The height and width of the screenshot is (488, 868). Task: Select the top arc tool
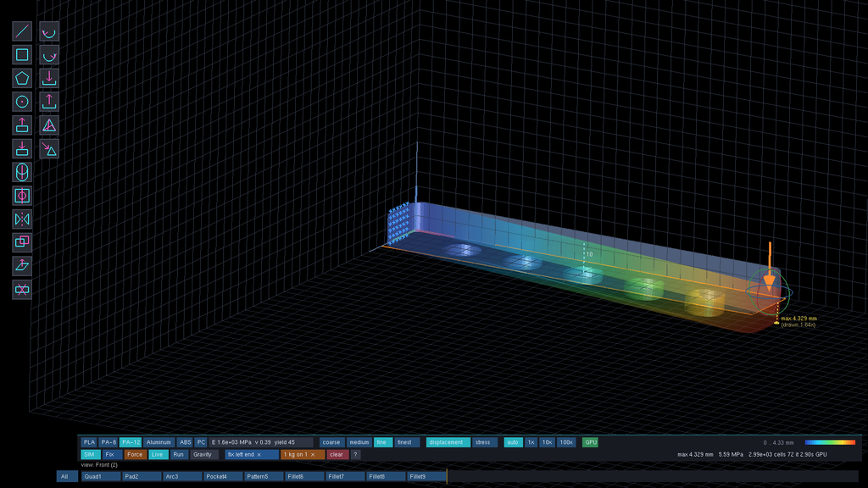(x=49, y=31)
